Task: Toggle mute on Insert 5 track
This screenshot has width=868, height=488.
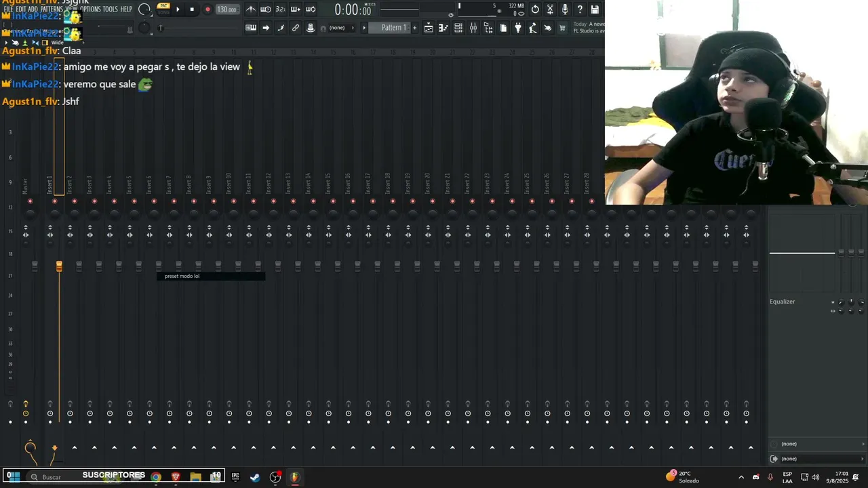Action: coord(134,201)
